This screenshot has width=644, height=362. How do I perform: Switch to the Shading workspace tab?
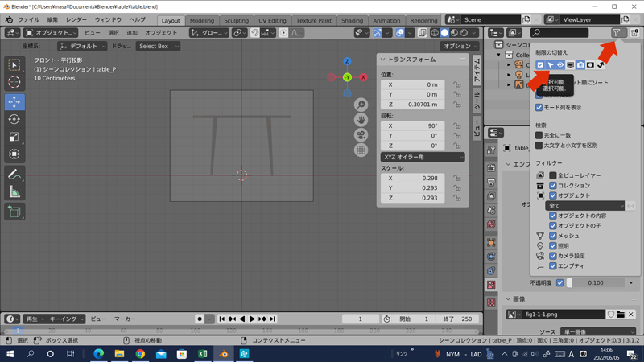[x=352, y=21]
